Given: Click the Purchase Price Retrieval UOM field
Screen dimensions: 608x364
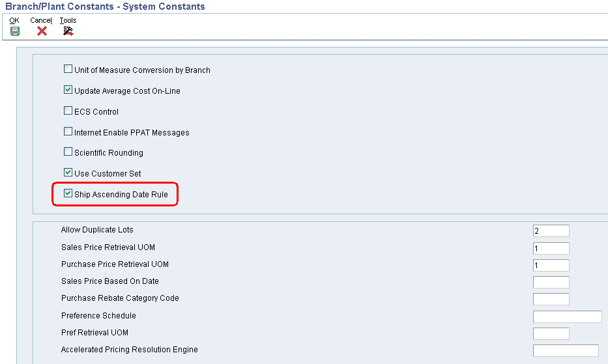Looking at the screenshot, I should (x=551, y=265).
